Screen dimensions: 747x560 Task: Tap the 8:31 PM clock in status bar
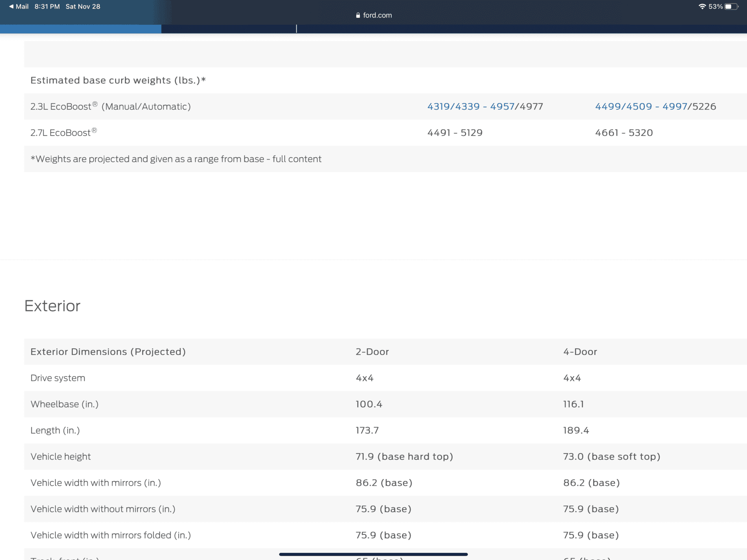coord(47,6)
